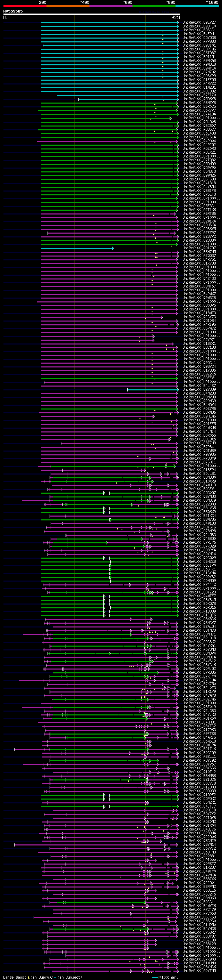Click the UniRef100_Q8YN14 hit name

[x=199, y=845]
